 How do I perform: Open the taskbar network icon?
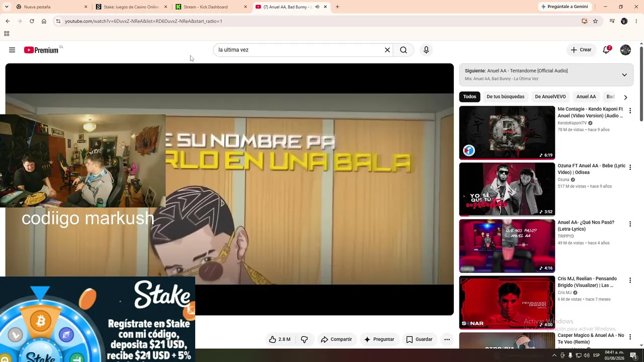coord(579,355)
